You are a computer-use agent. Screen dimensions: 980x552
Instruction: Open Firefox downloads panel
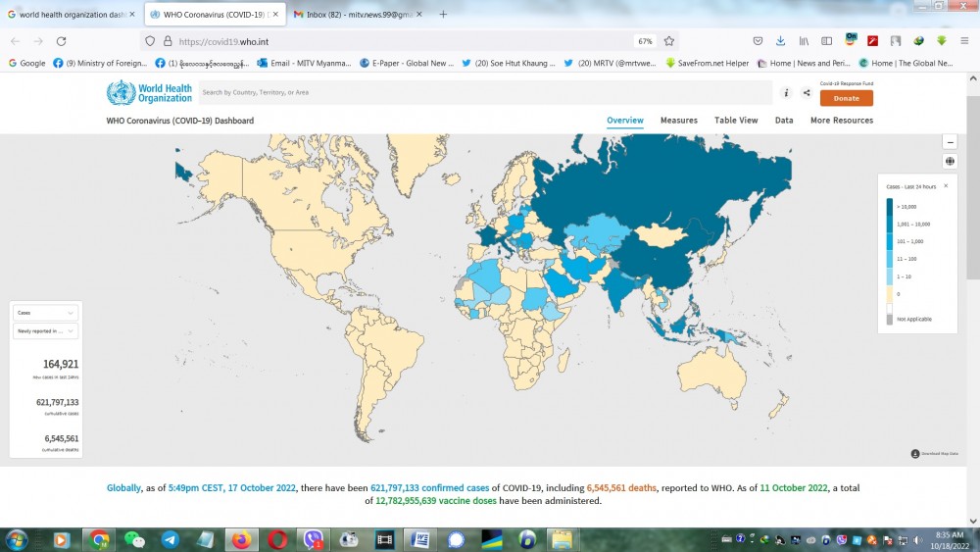coord(780,41)
